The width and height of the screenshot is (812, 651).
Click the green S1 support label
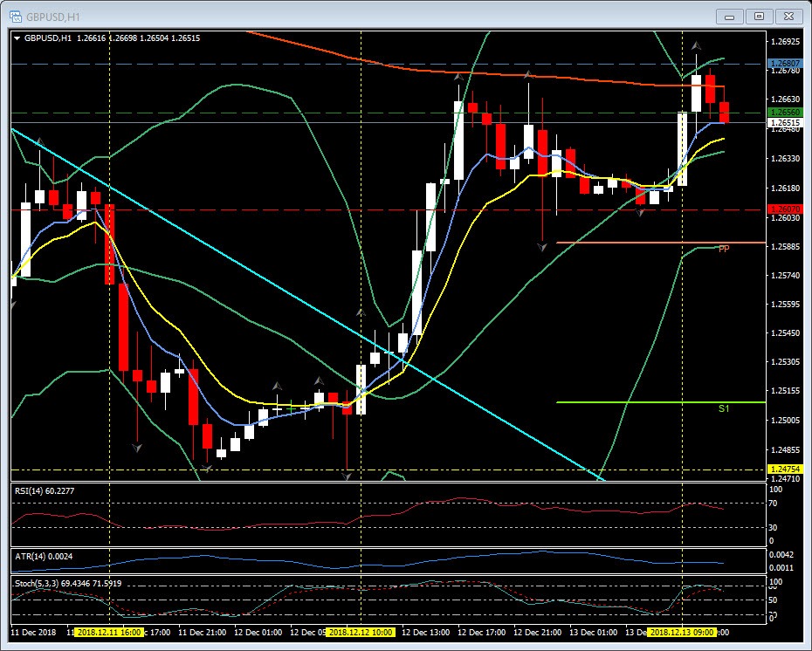724,408
